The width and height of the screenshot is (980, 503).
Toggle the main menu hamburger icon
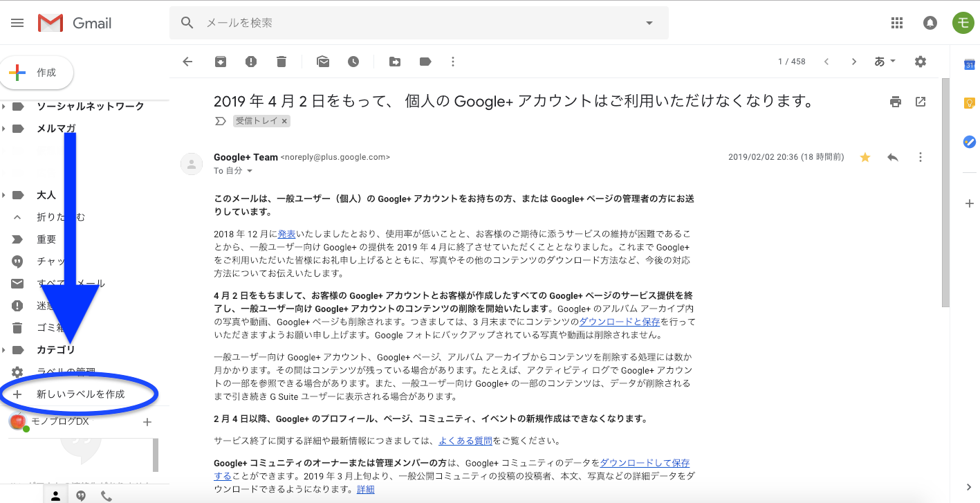coord(17,23)
